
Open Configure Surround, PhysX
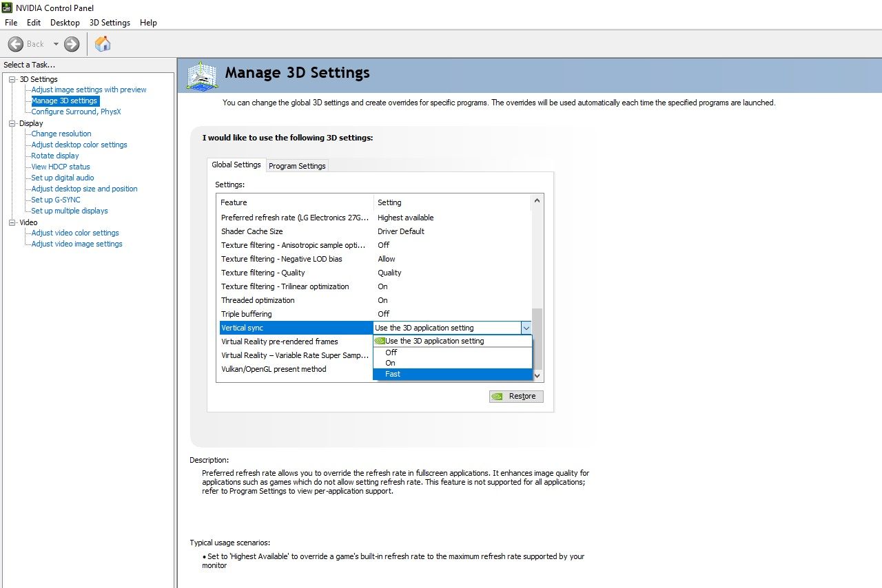(x=76, y=112)
